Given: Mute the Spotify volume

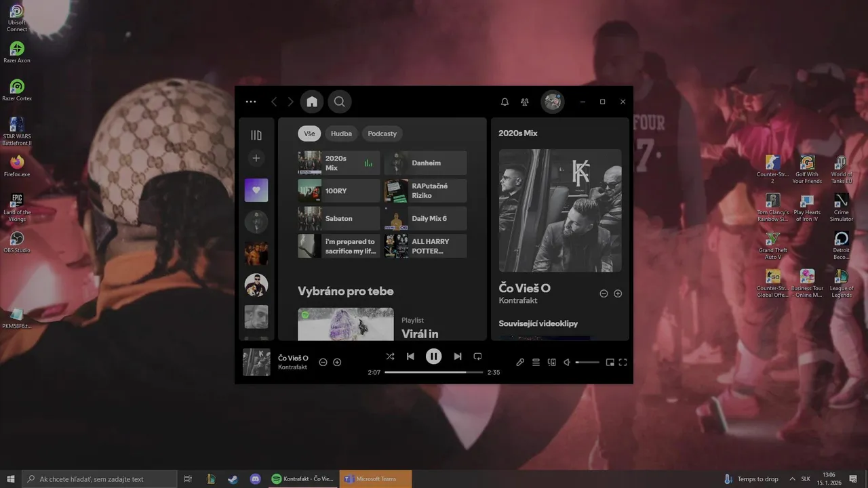Looking at the screenshot, I should click(x=568, y=363).
